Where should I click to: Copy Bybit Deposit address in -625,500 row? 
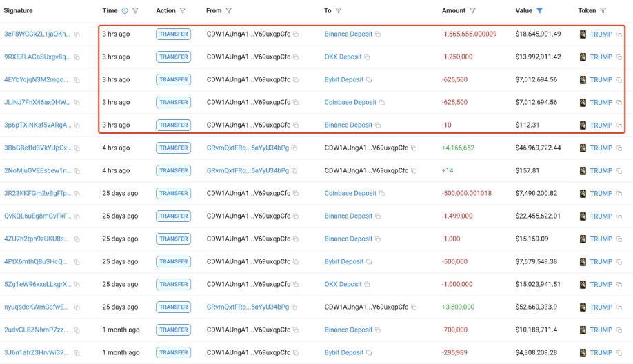pos(369,79)
